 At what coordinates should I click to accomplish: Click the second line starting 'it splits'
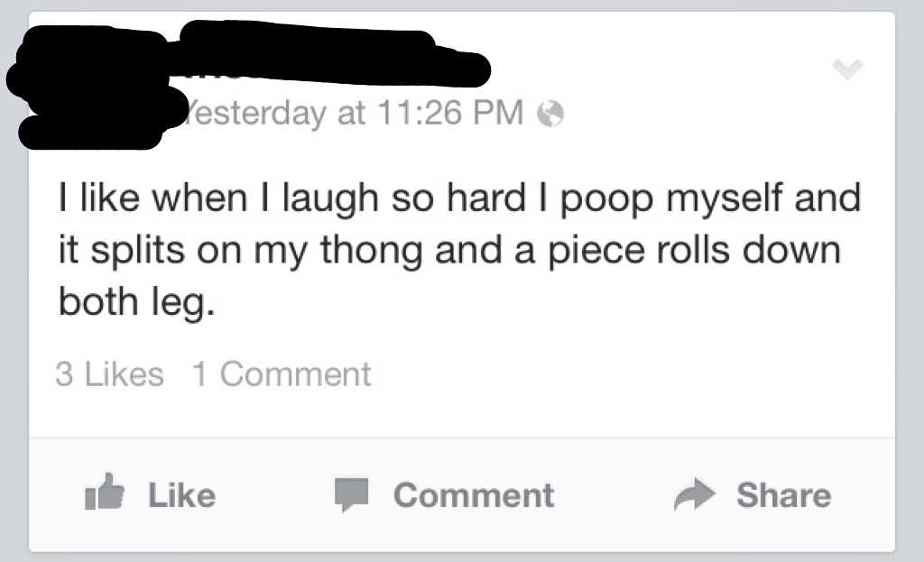pos(449,251)
